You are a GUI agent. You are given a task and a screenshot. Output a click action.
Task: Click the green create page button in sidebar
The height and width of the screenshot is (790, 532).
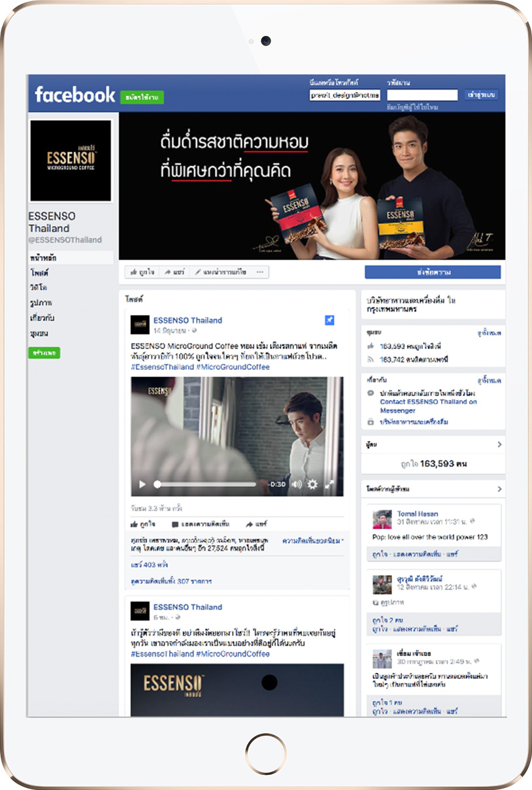click(44, 353)
